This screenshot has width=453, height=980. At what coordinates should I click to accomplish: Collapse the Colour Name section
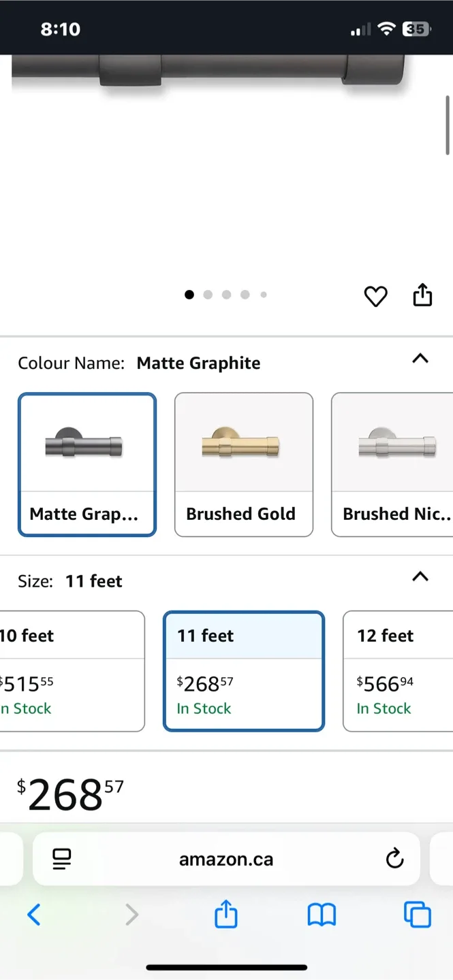(x=420, y=359)
